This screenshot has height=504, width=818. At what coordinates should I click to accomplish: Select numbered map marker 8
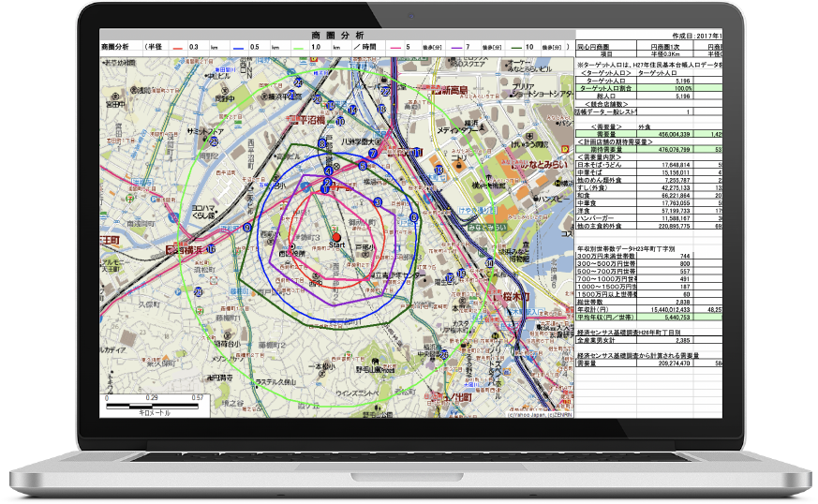click(x=322, y=143)
